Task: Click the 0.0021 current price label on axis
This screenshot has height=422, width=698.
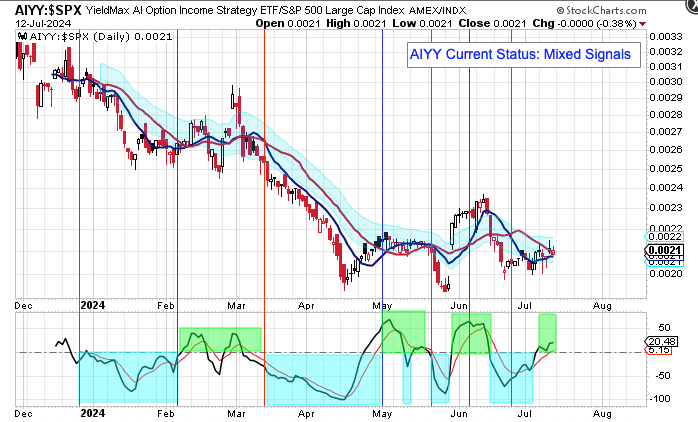Action: [x=663, y=250]
